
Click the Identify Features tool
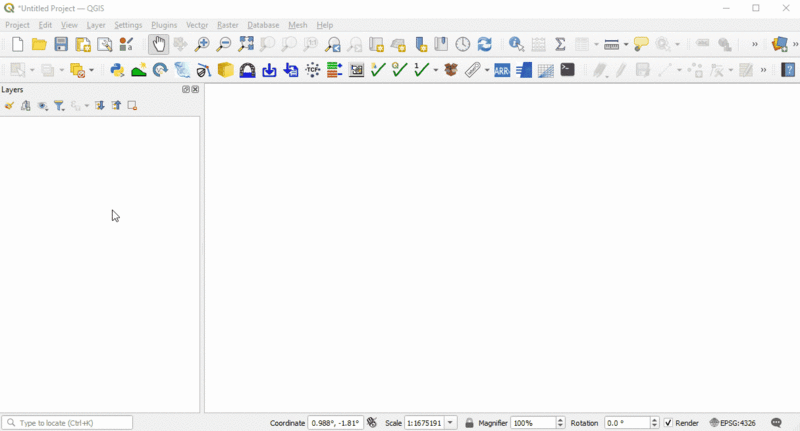[516, 44]
